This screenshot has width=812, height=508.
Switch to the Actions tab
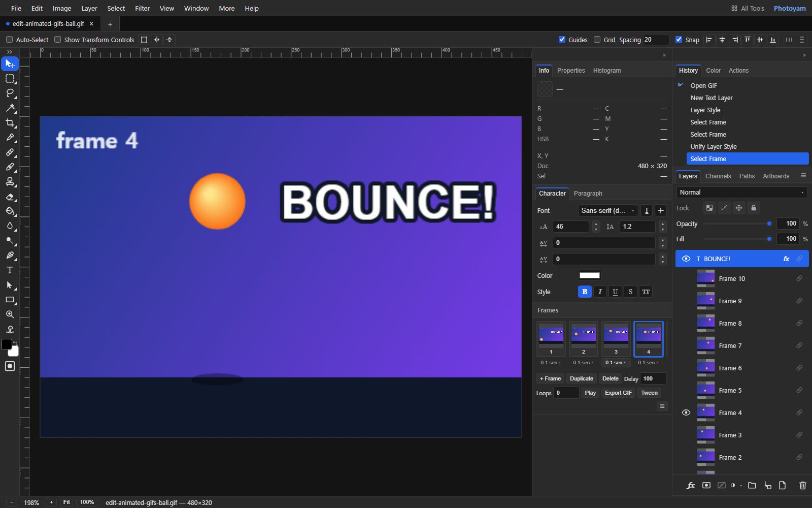pyautogui.click(x=738, y=71)
